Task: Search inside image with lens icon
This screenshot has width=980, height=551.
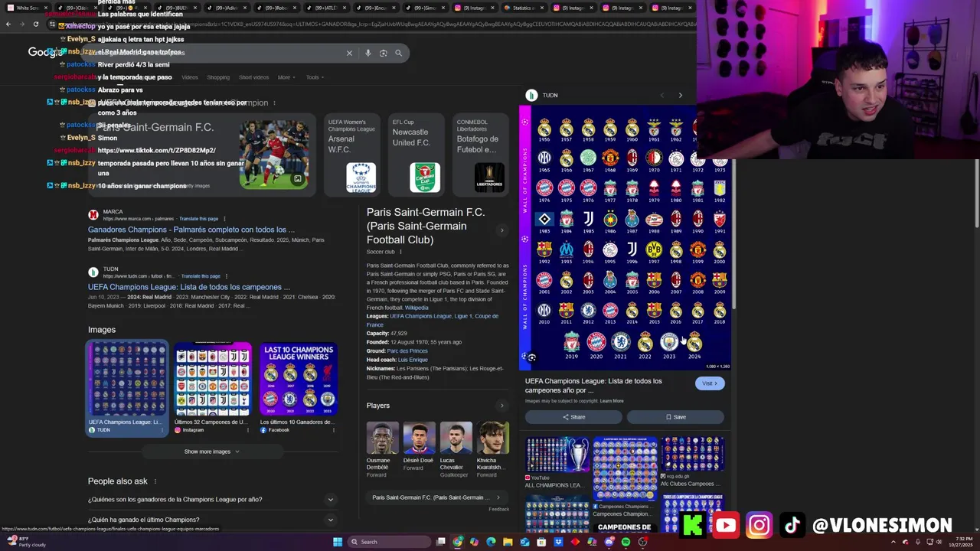Action: coord(531,357)
